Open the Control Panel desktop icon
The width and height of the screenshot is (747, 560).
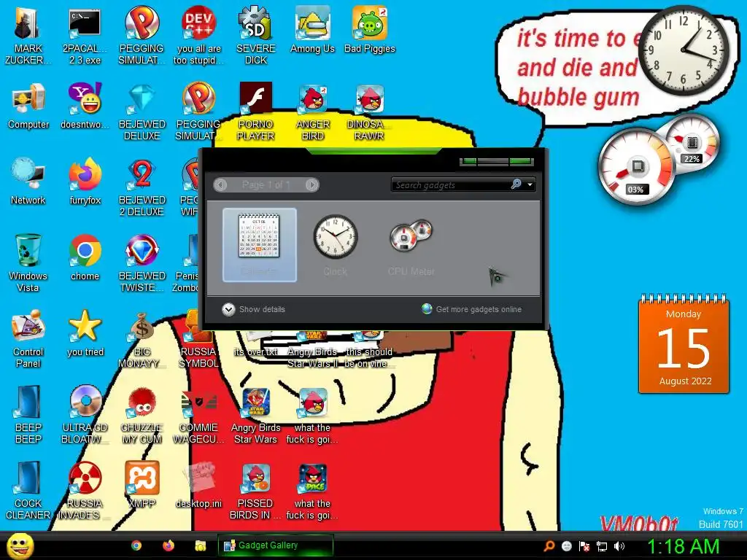coord(28,339)
